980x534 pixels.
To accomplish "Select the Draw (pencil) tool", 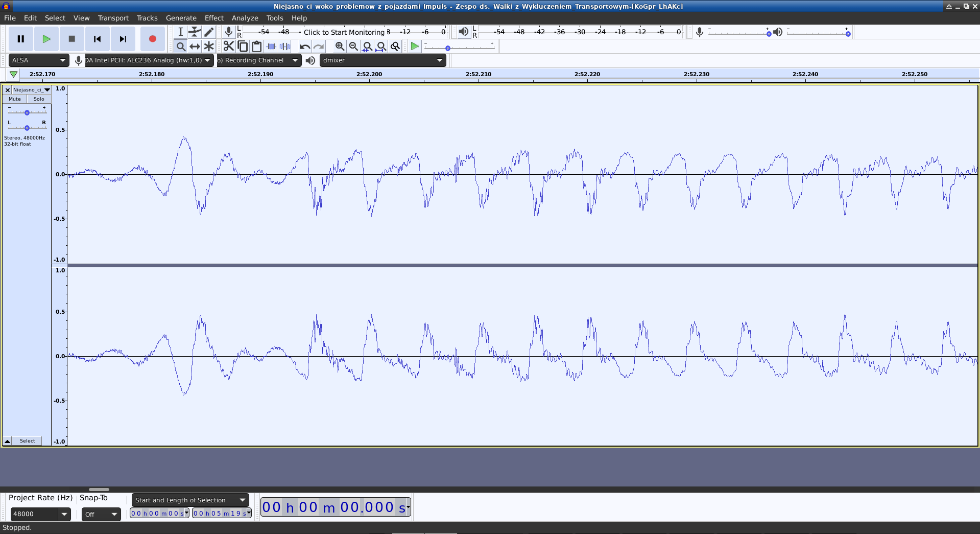I will (x=208, y=32).
